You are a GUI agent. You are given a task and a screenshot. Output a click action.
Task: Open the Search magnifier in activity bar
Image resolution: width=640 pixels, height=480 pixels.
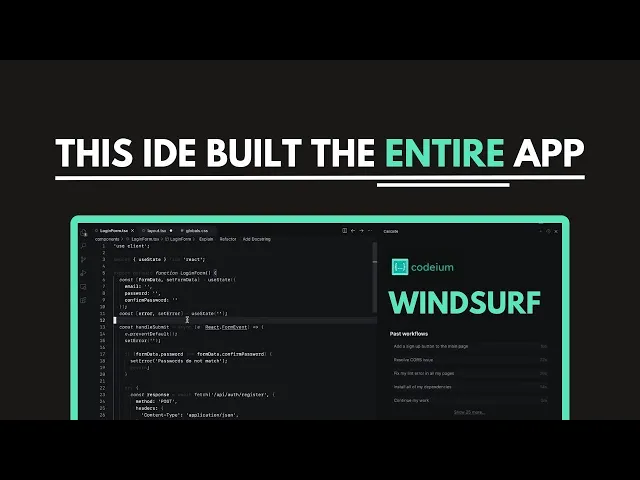click(x=84, y=246)
